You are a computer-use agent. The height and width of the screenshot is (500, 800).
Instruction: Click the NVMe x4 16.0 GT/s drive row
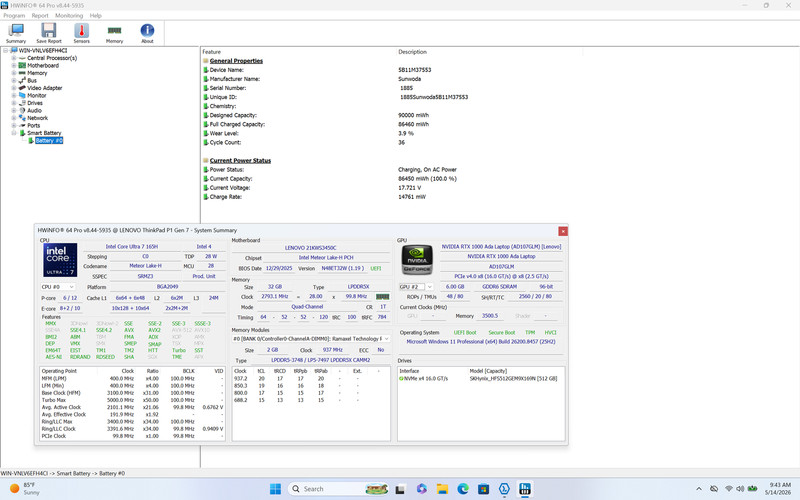coord(481,379)
